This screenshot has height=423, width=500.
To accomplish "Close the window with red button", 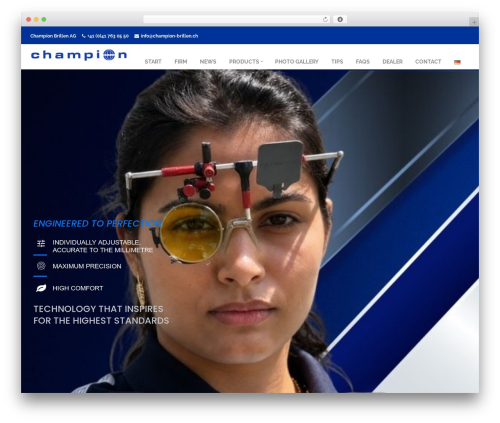I will click(29, 19).
